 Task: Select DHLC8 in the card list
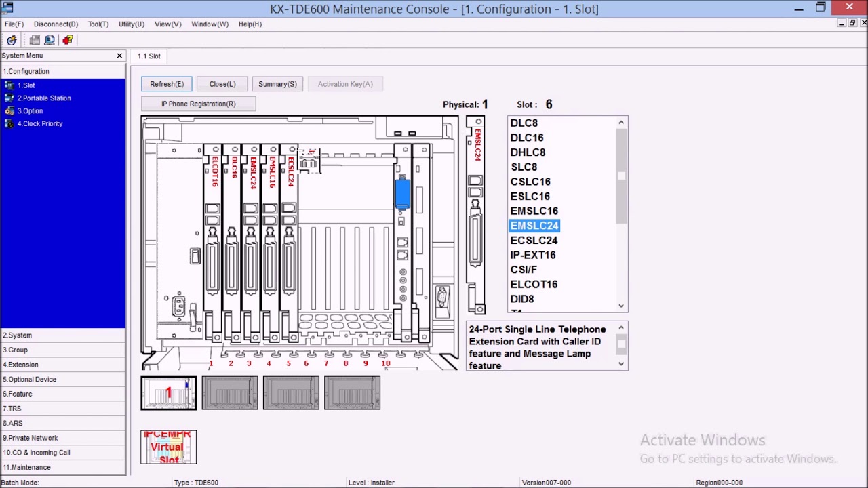click(528, 152)
